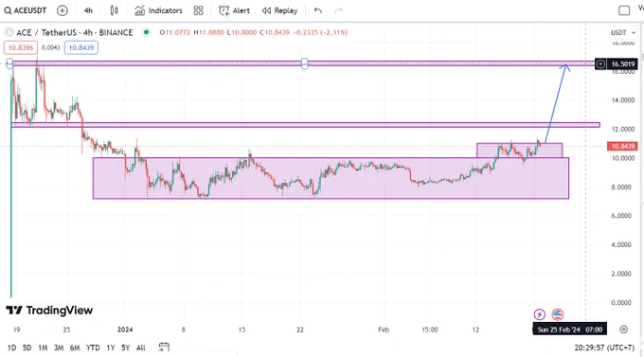Image resolution: width=644 pixels, height=357 pixels.
Task: Click the Feb time axis label
Action: [384, 330]
